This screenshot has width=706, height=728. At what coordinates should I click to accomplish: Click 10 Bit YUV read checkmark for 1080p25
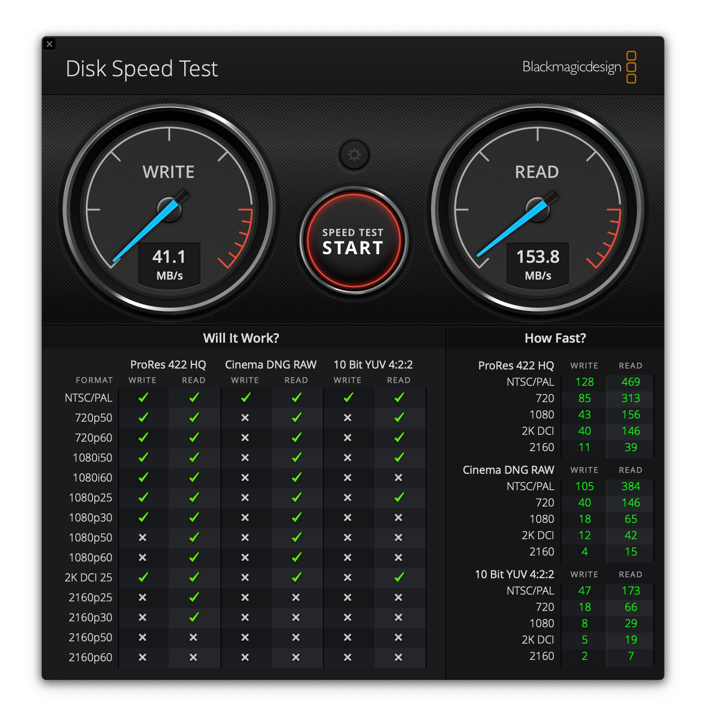point(399,497)
